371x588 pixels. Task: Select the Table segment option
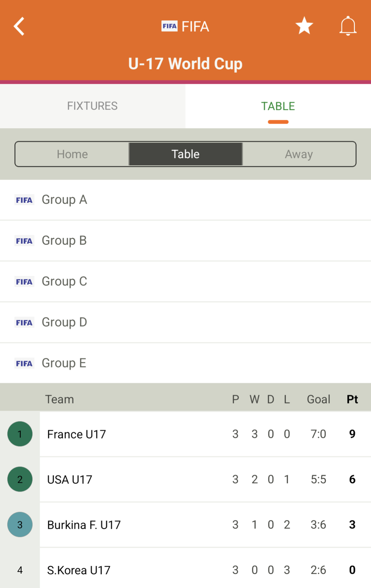pyautogui.click(x=185, y=154)
